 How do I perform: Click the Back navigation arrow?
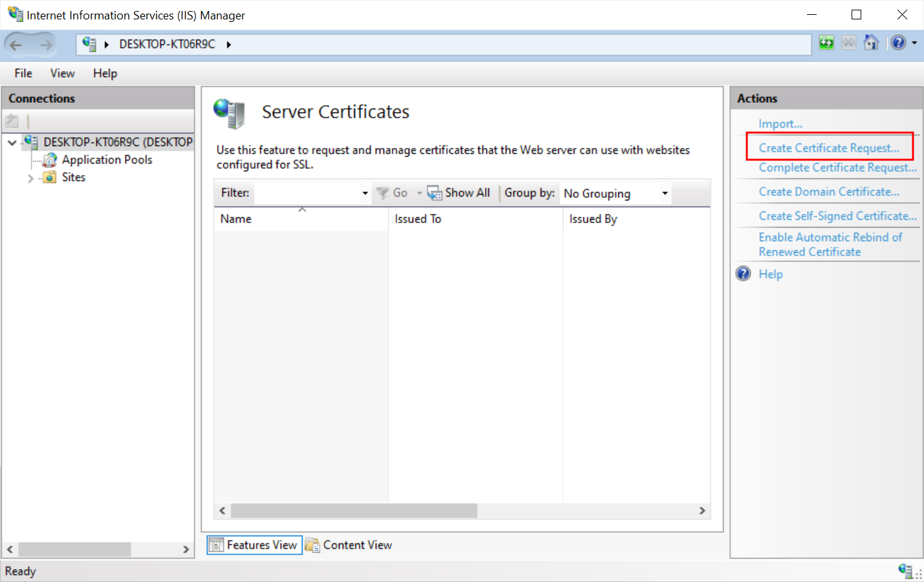[x=16, y=45]
